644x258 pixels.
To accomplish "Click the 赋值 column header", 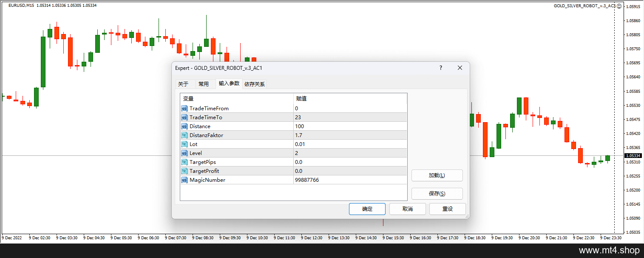I will 350,99.
